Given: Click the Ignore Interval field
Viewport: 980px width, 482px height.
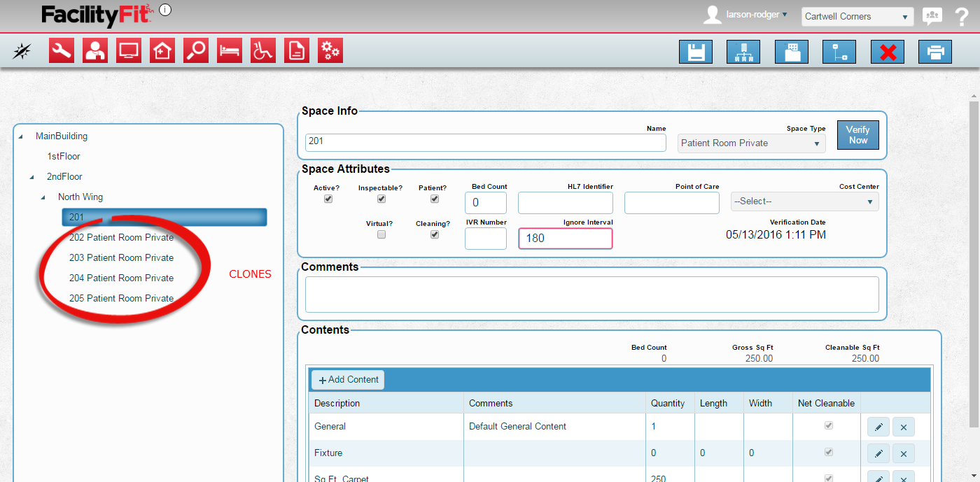Looking at the screenshot, I should (565, 239).
